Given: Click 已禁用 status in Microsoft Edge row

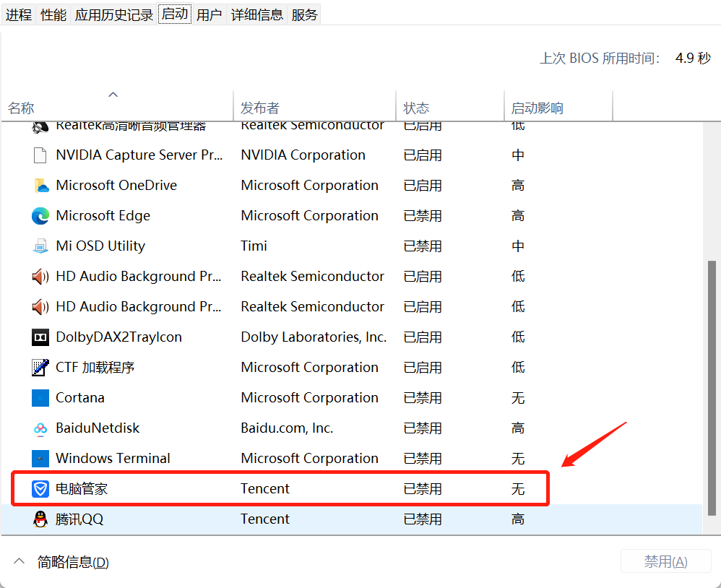Looking at the screenshot, I should (x=423, y=216).
